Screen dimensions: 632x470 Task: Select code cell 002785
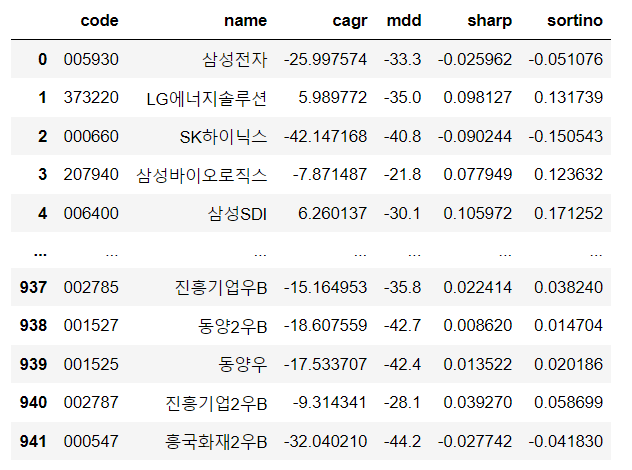coord(91,287)
